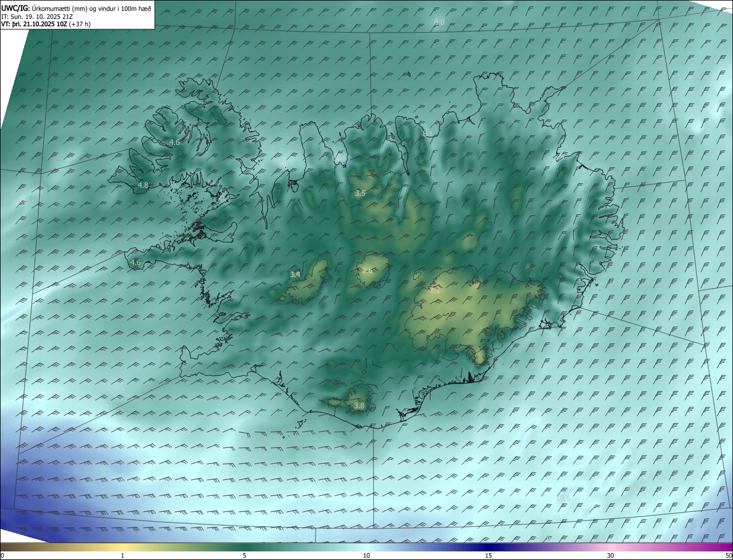
Task: Click the '8.1' value label on the map
Action: point(428,133)
